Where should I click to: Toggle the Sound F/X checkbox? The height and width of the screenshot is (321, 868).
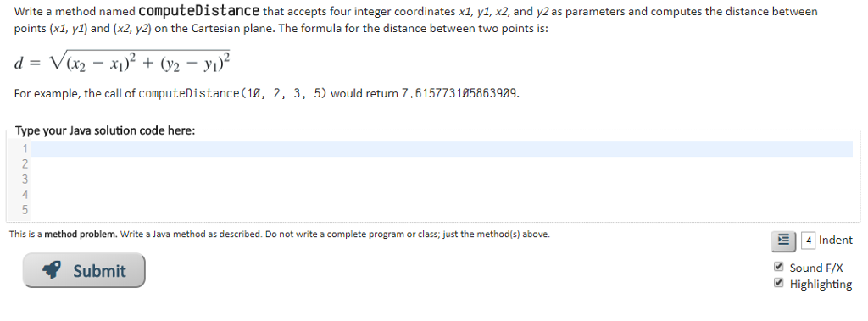click(779, 267)
